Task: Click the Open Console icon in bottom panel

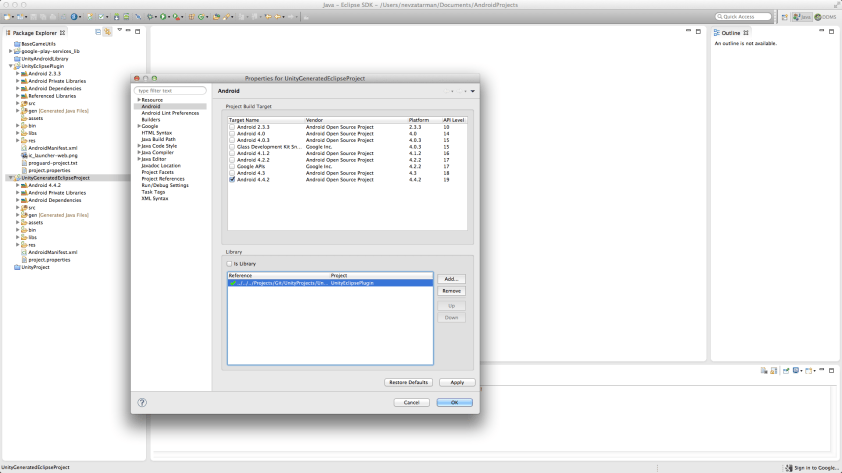Action: pyautogui.click(x=809, y=370)
